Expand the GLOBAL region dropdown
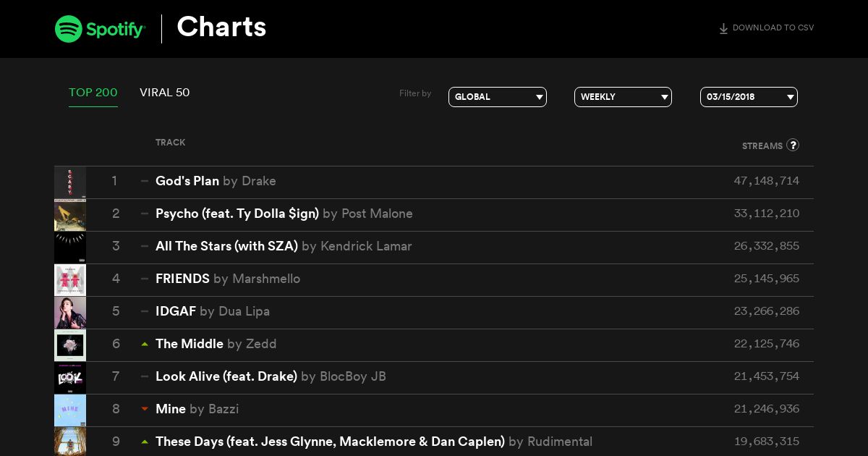 (x=498, y=97)
